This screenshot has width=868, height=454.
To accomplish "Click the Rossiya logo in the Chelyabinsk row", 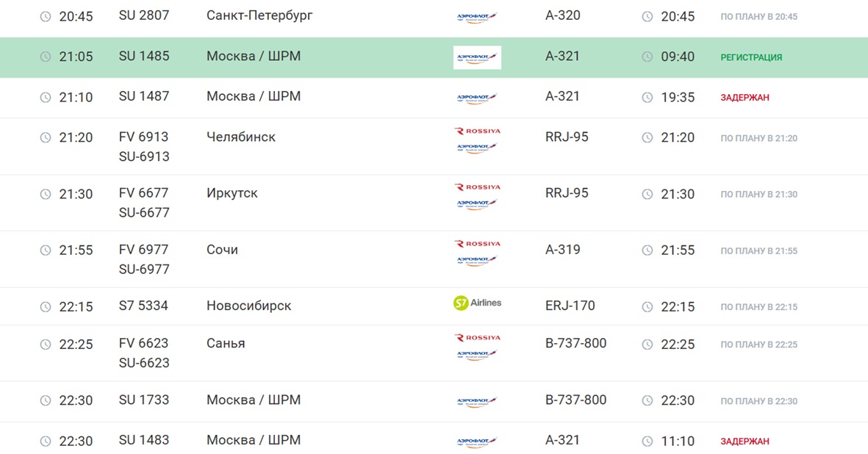I will [477, 131].
